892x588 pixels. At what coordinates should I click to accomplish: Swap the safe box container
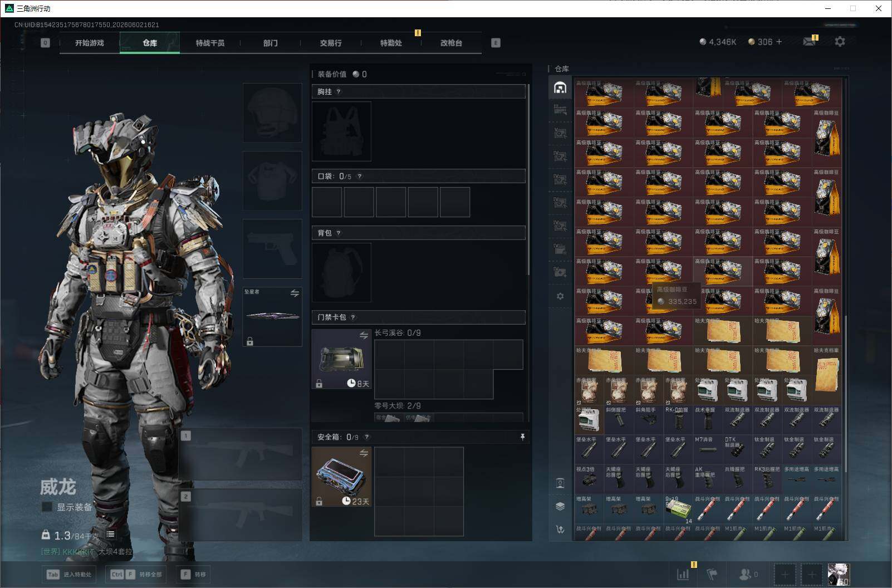[364, 453]
